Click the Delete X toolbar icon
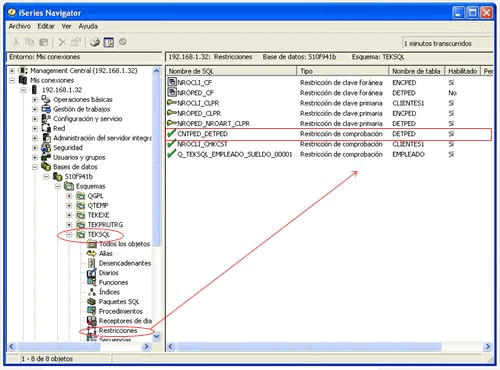 62,42
